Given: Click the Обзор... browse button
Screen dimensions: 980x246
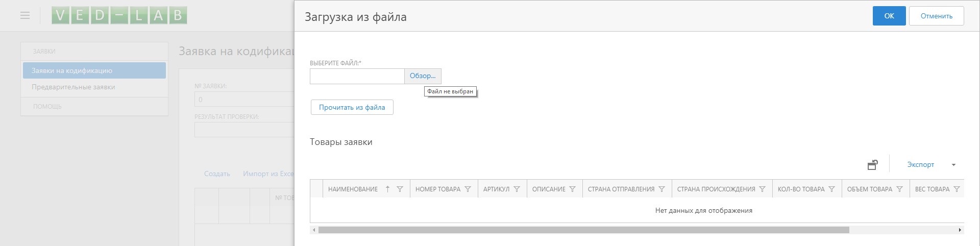Looking at the screenshot, I should [x=423, y=76].
